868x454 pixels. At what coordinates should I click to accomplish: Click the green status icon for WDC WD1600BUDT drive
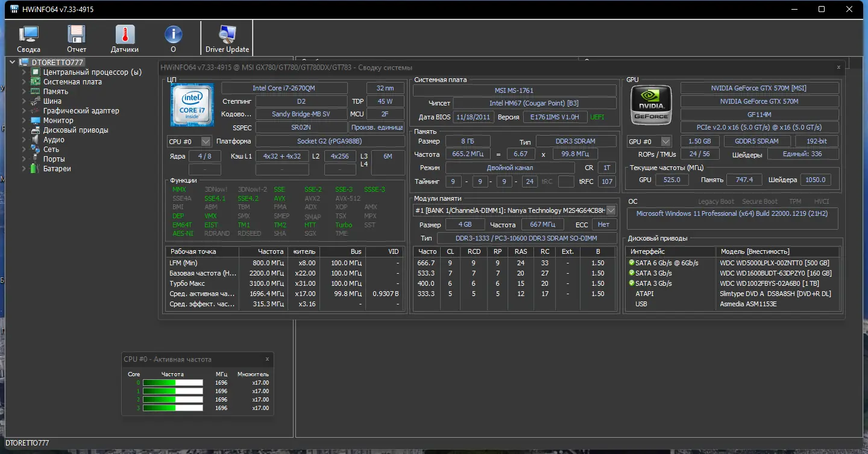tap(631, 273)
